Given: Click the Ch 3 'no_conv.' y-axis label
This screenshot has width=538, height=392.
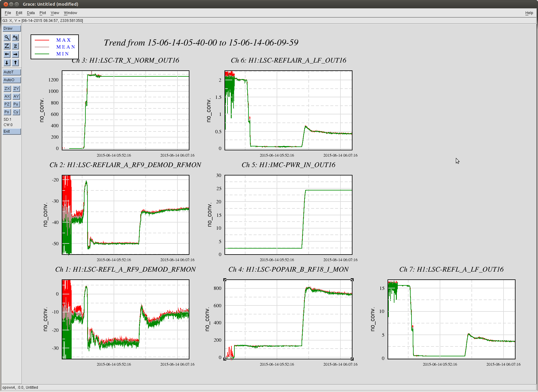Looking at the screenshot, I should [42, 110].
